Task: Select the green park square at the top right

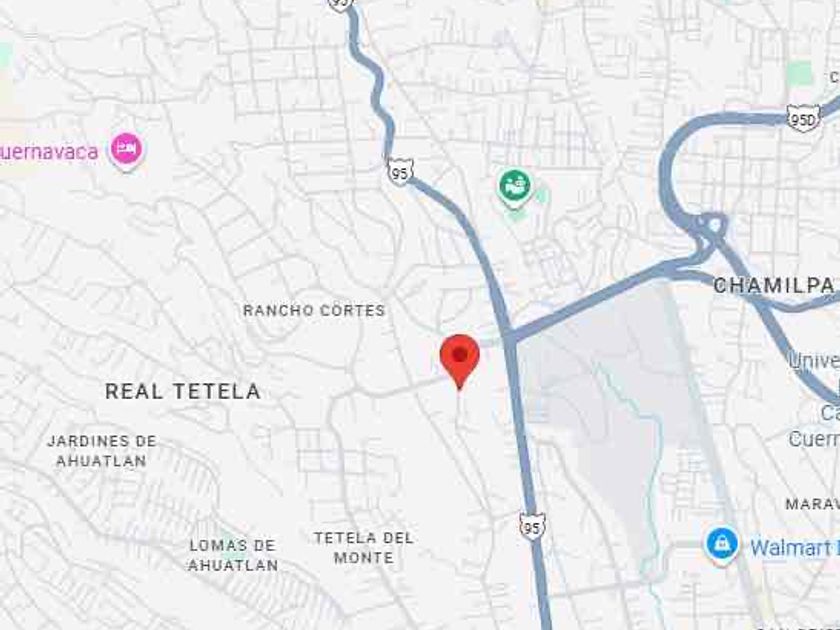Action: (800, 73)
